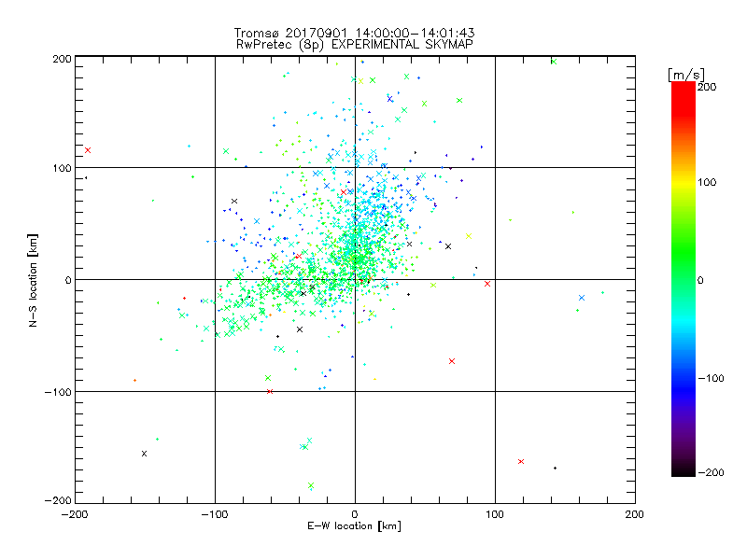Select the red X in the bottom-right quadrant corner
The width and height of the screenshot is (747, 560).
[x=521, y=461]
